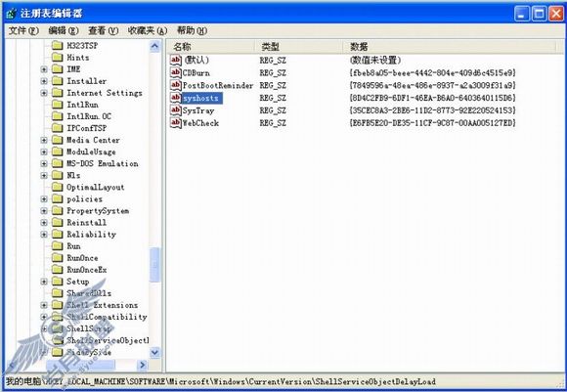This screenshot has width=567, height=392.
Task: Select the RunOnceEx tree key
Action: (x=87, y=270)
